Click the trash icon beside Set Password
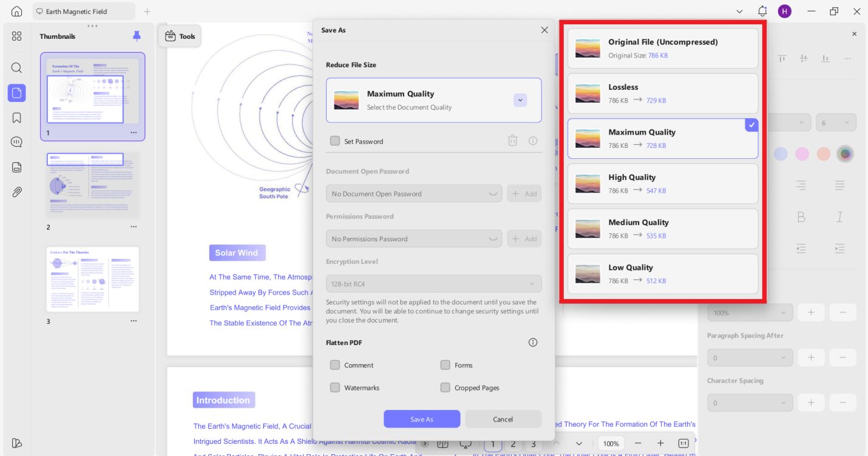Viewport: 868px width, 456px height. point(512,141)
